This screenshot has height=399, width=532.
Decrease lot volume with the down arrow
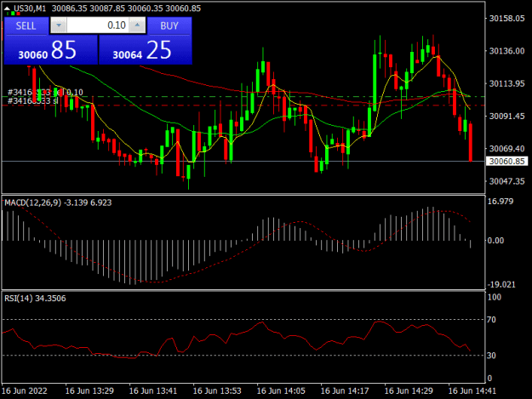(59, 26)
